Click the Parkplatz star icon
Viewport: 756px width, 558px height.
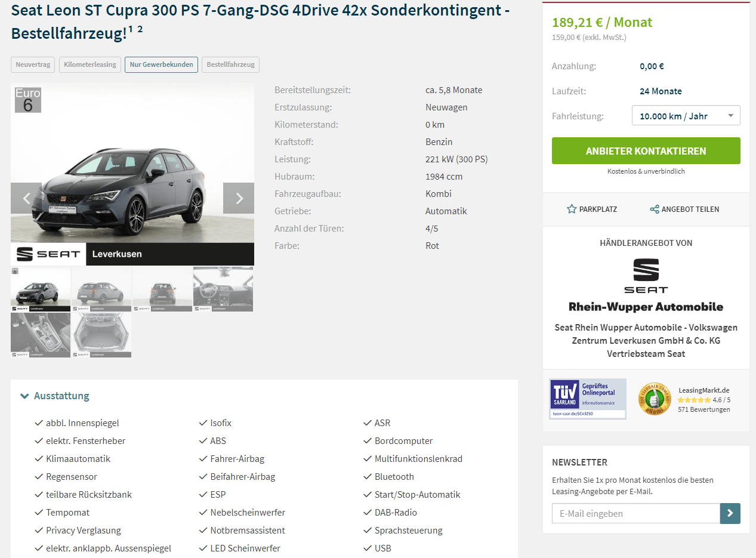(572, 209)
